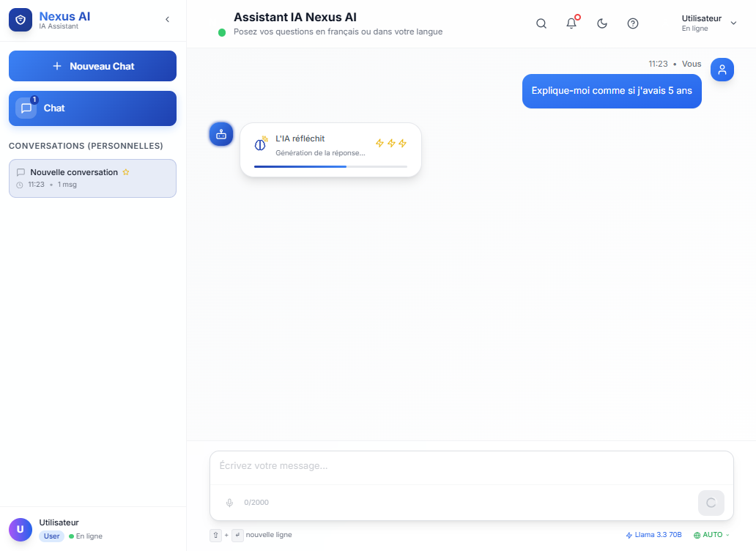Click the response generation progress bar

coord(330,166)
